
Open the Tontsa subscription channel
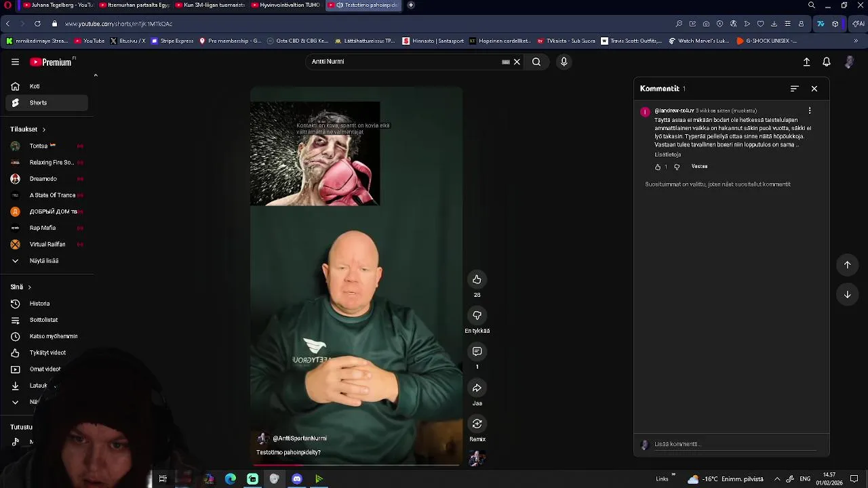[46, 146]
